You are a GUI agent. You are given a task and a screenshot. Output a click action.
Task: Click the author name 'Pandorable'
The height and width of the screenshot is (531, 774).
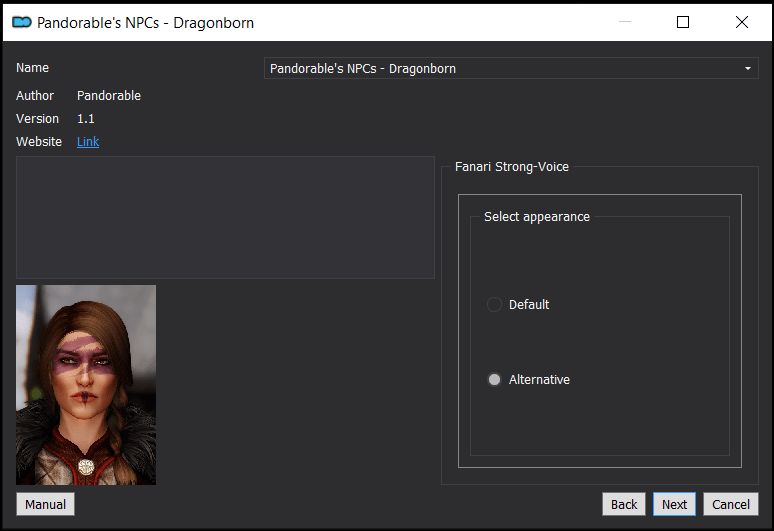coord(109,96)
